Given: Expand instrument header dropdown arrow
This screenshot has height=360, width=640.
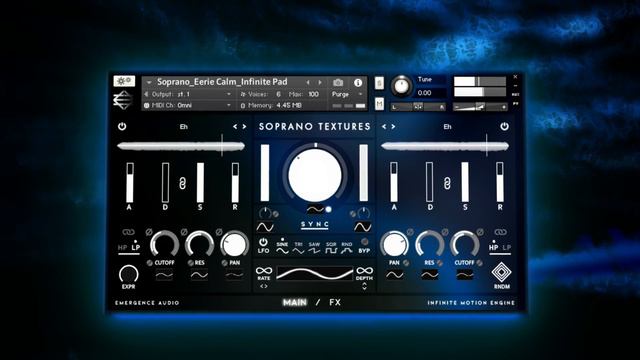Looking at the screenshot, I should click(x=149, y=82).
